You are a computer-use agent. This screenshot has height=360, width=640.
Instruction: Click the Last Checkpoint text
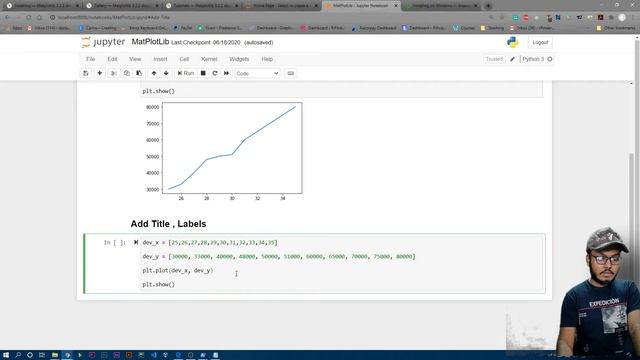pos(206,42)
